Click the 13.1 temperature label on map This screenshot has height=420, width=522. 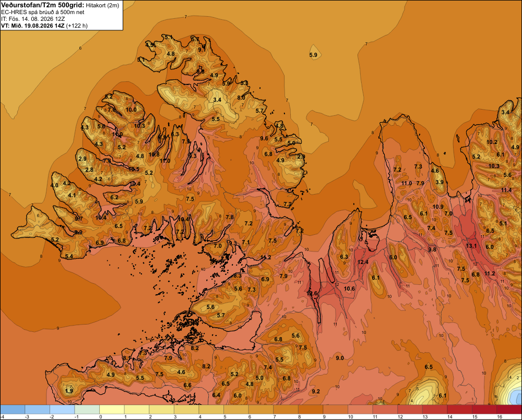(x=471, y=246)
